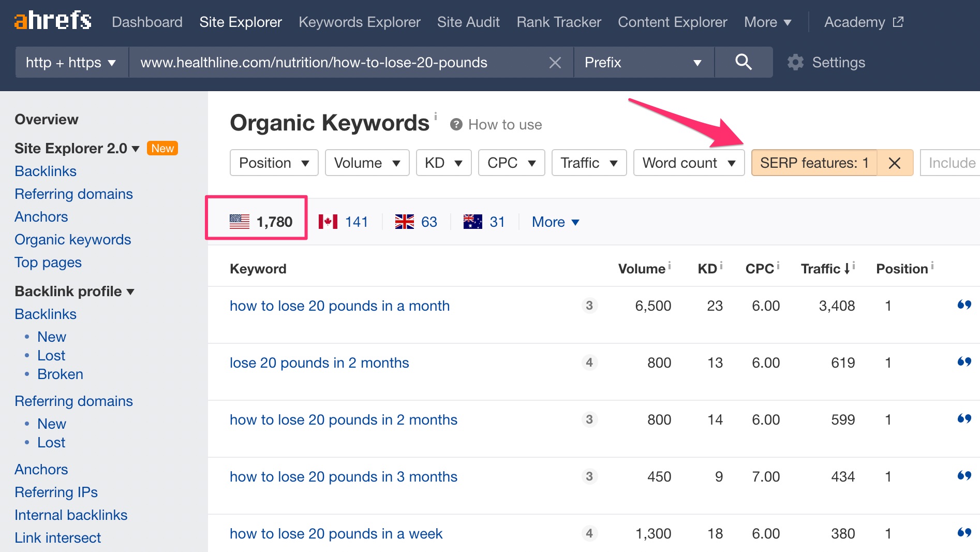Open the More menu in top navigation
The width and height of the screenshot is (980, 552).
(768, 22)
